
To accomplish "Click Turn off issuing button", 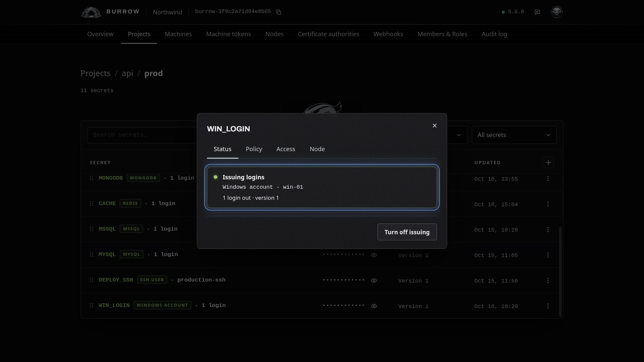I will click(407, 232).
